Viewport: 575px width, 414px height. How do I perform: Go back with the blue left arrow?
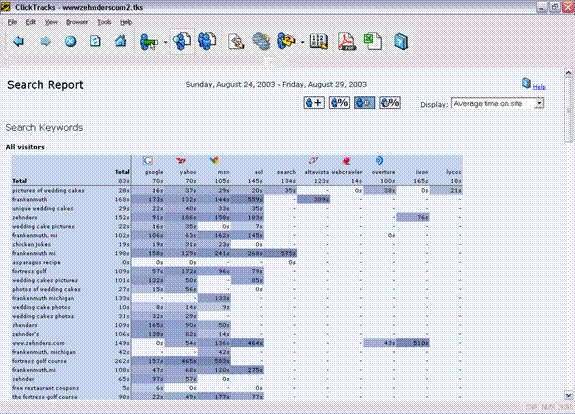point(18,41)
